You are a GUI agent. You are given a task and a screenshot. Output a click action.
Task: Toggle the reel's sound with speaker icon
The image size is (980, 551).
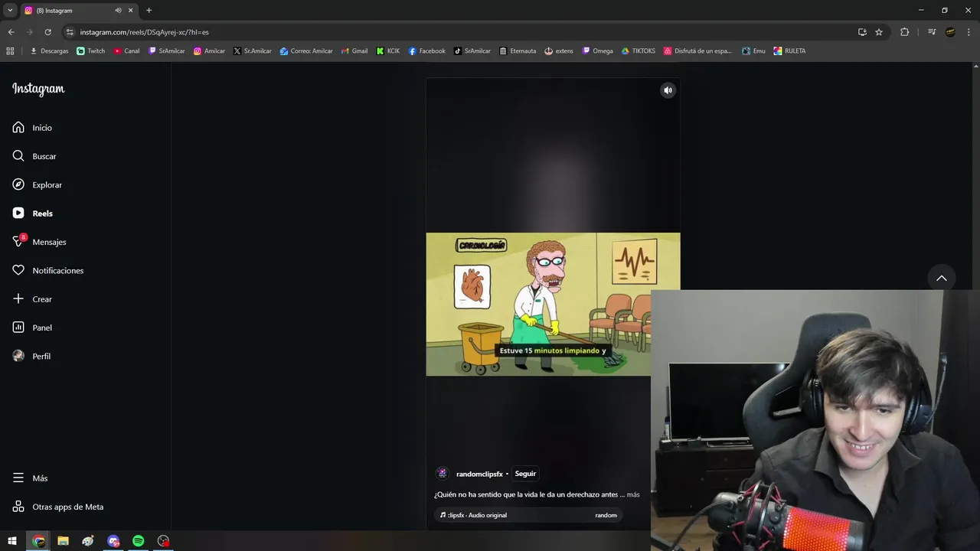point(668,90)
